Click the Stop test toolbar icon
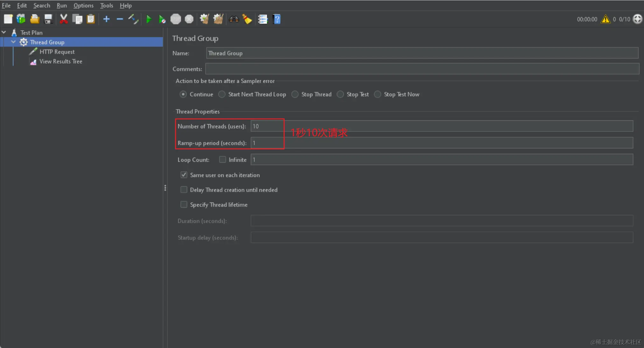Viewport: 644px width, 348px height. click(175, 19)
